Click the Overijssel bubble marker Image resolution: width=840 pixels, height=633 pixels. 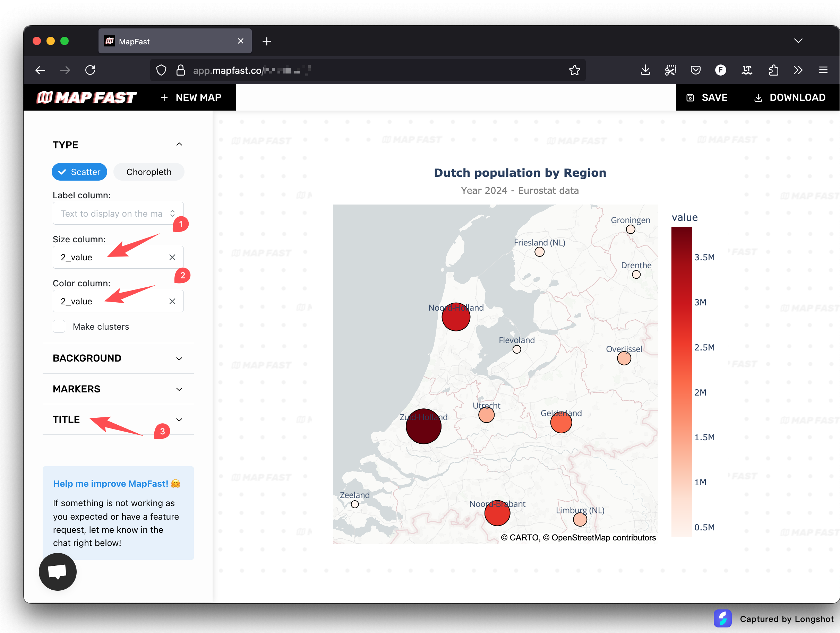pos(624,358)
